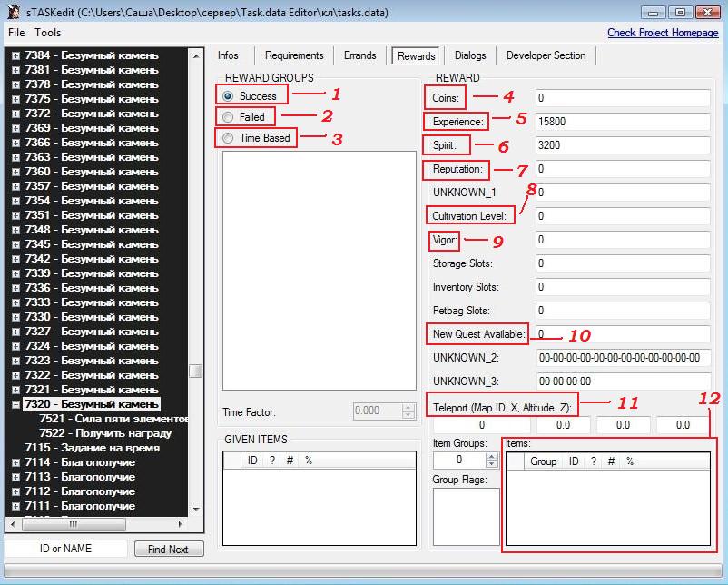Select the Success reward group radio button

(x=228, y=95)
